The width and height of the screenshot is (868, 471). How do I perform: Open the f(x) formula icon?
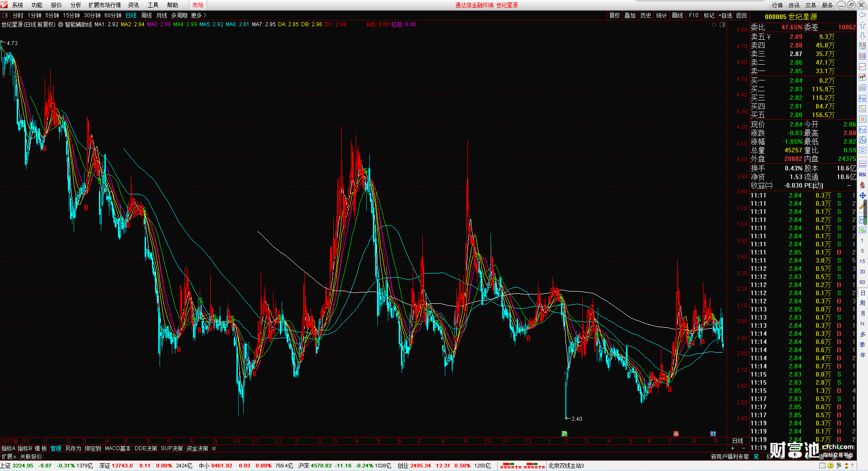pyautogui.click(x=863, y=140)
